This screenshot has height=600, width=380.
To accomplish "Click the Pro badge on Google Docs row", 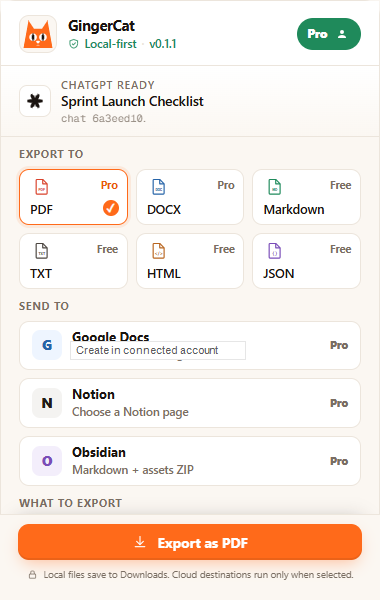I will coord(339,345).
